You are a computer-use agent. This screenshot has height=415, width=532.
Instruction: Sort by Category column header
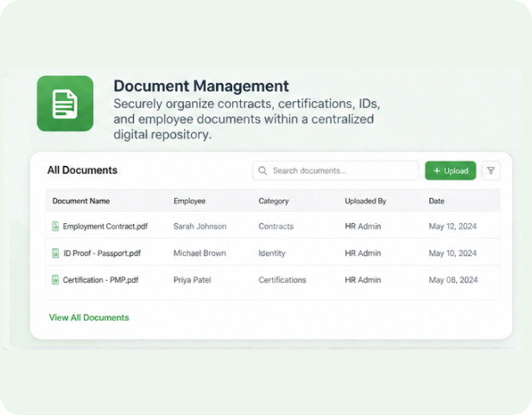pyautogui.click(x=274, y=201)
